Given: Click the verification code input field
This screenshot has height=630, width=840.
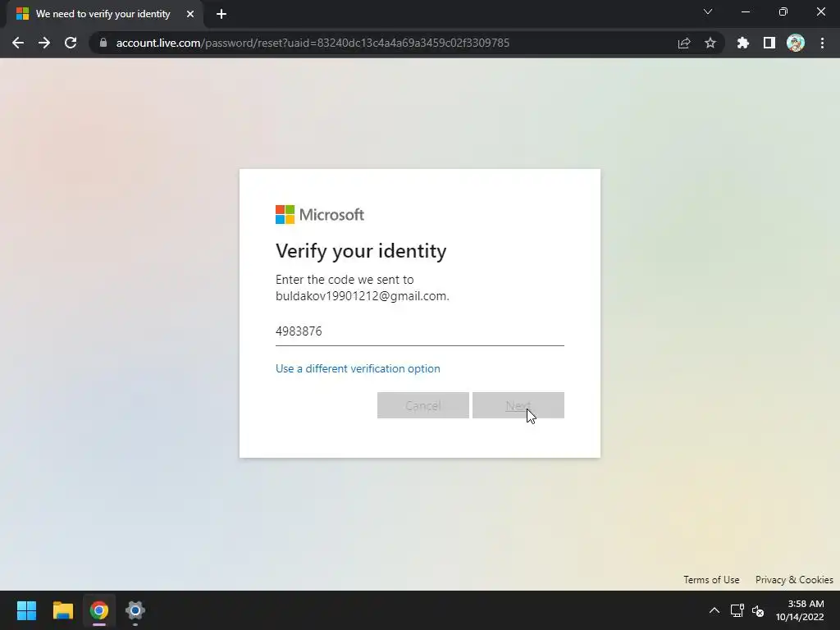Looking at the screenshot, I should tap(419, 331).
